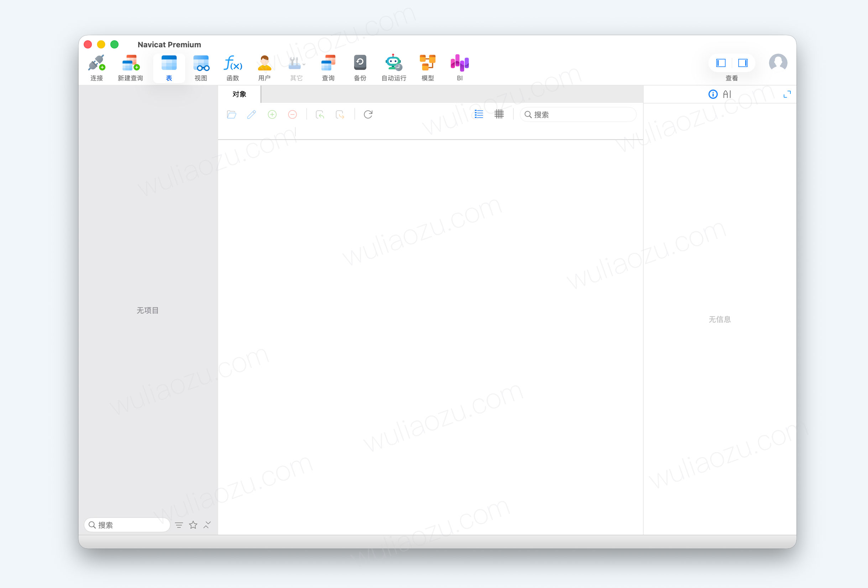Click the refresh objects button
This screenshot has width=868, height=588.
(x=368, y=114)
